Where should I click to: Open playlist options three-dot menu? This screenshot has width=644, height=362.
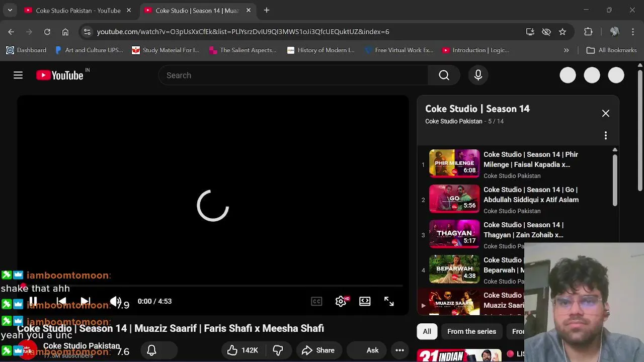click(606, 136)
